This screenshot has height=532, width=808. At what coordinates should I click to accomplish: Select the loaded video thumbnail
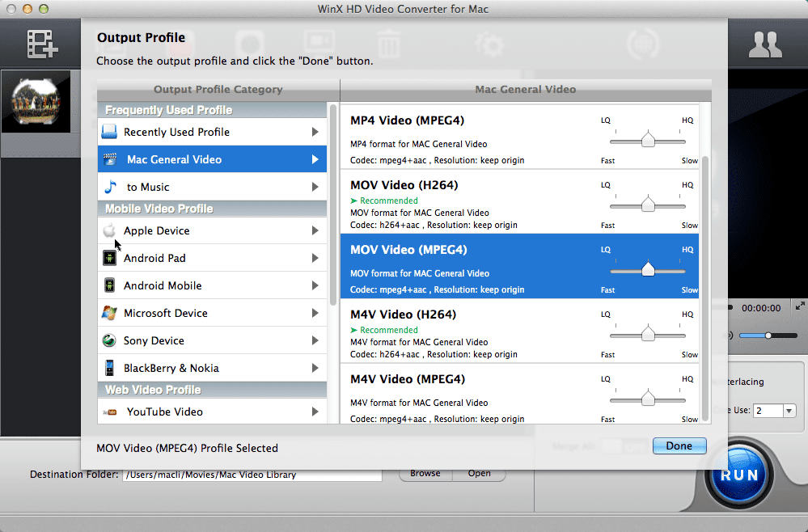point(38,101)
